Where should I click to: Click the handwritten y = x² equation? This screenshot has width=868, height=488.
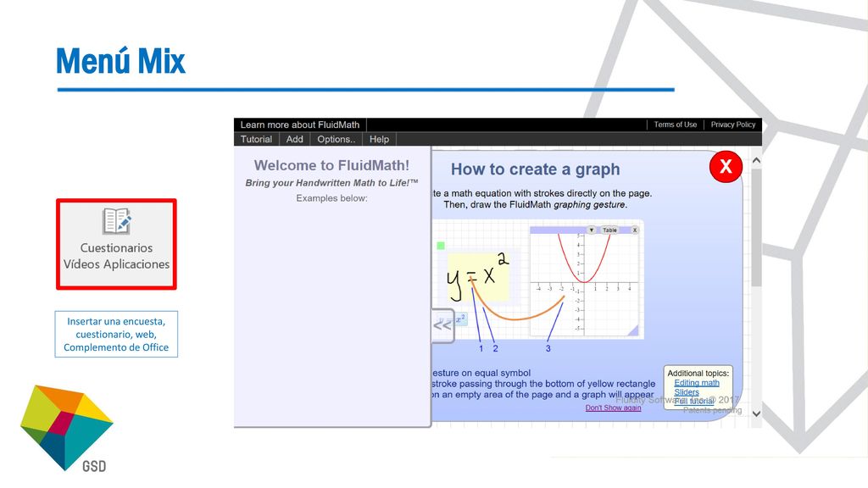(x=478, y=275)
